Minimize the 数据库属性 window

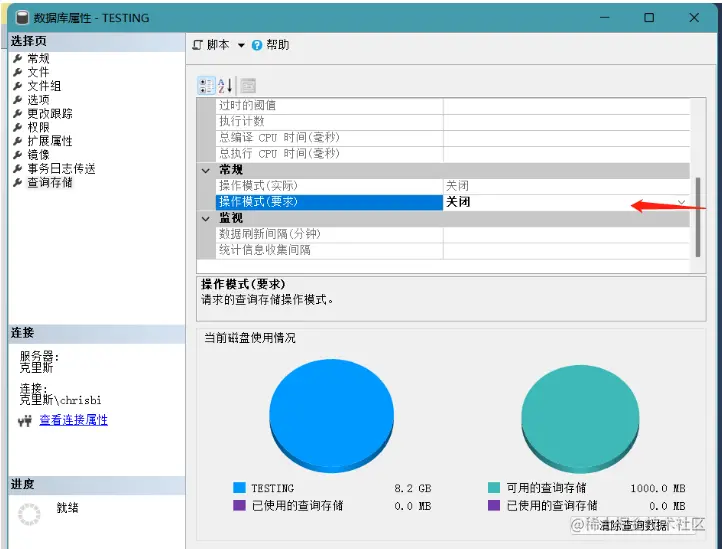[605, 18]
